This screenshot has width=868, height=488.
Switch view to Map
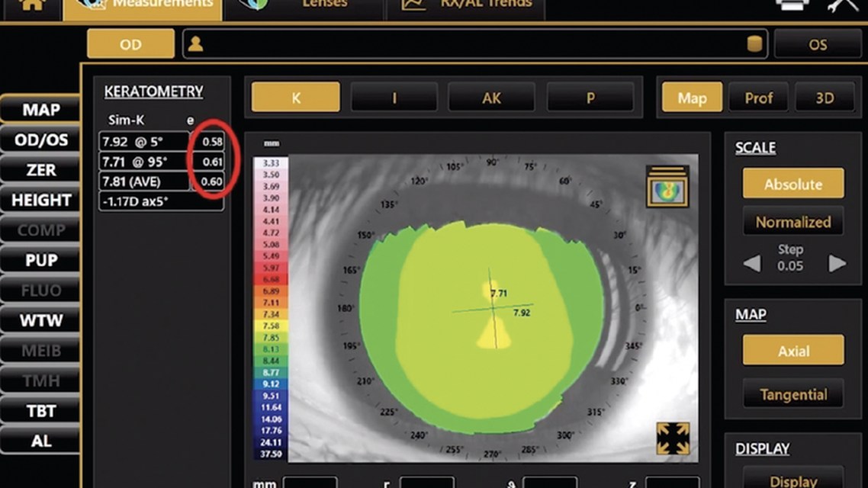tap(692, 98)
